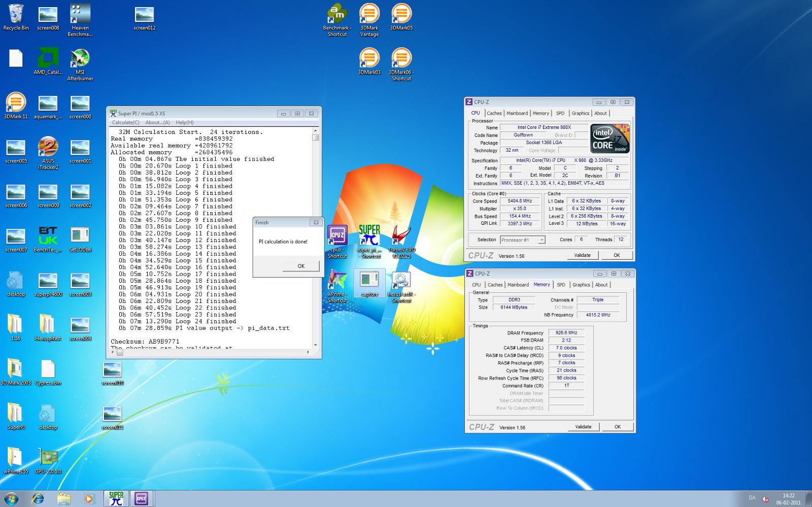Open the screen012 image file
This screenshot has width=812, height=507.
point(144,17)
